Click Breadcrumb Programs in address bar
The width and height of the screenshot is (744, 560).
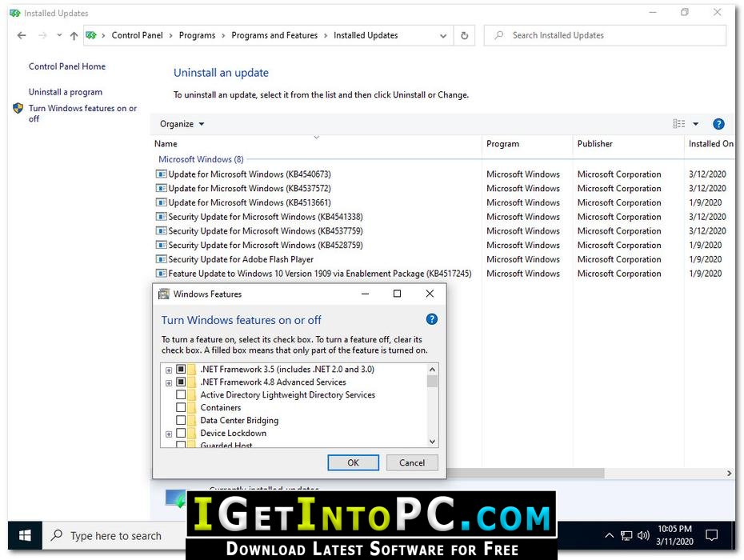tap(197, 35)
